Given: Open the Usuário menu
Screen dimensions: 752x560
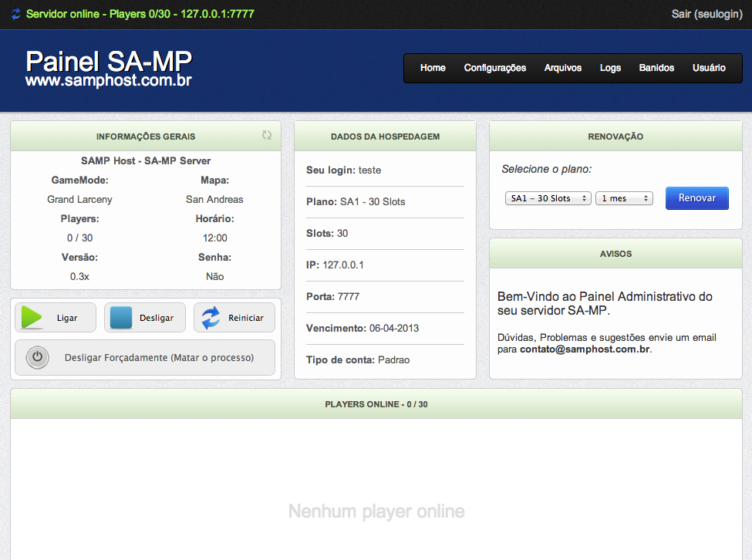Looking at the screenshot, I should coord(709,68).
